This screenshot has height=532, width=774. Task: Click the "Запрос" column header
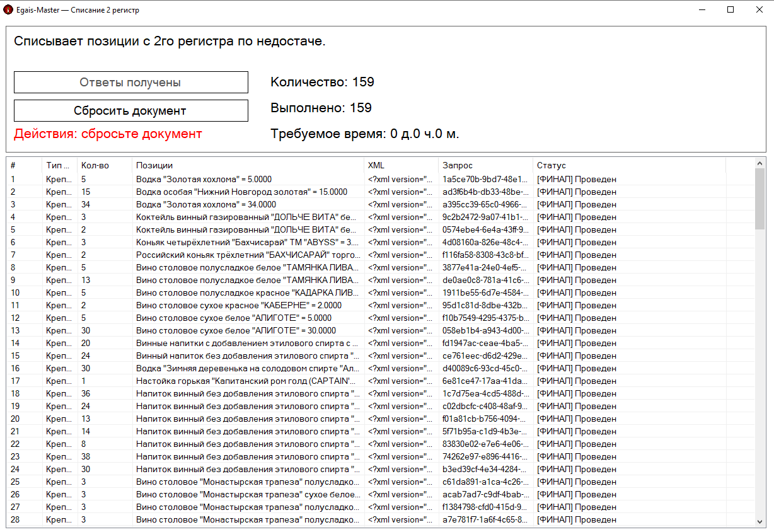coord(457,166)
